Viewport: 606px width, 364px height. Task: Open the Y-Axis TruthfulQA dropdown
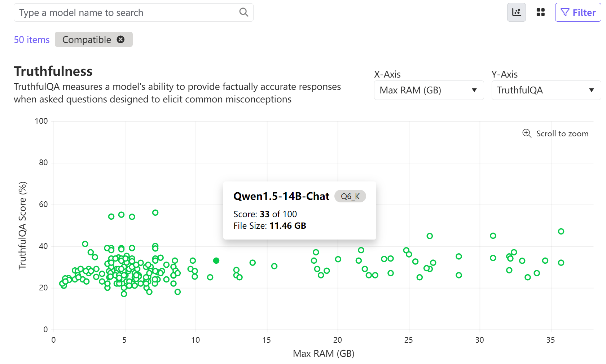point(546,90)
